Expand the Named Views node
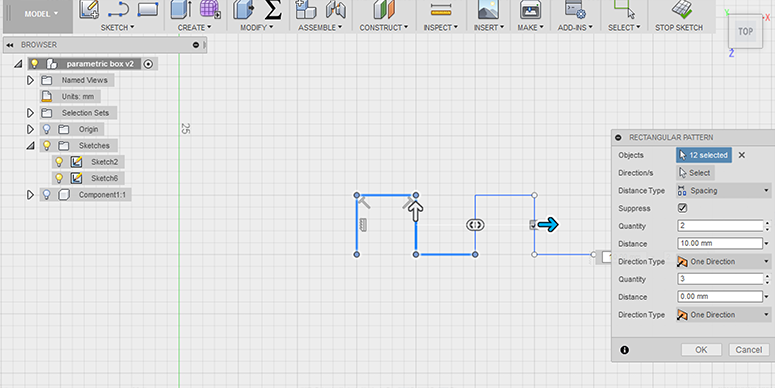775x388 pixels. tap(30, 80)
